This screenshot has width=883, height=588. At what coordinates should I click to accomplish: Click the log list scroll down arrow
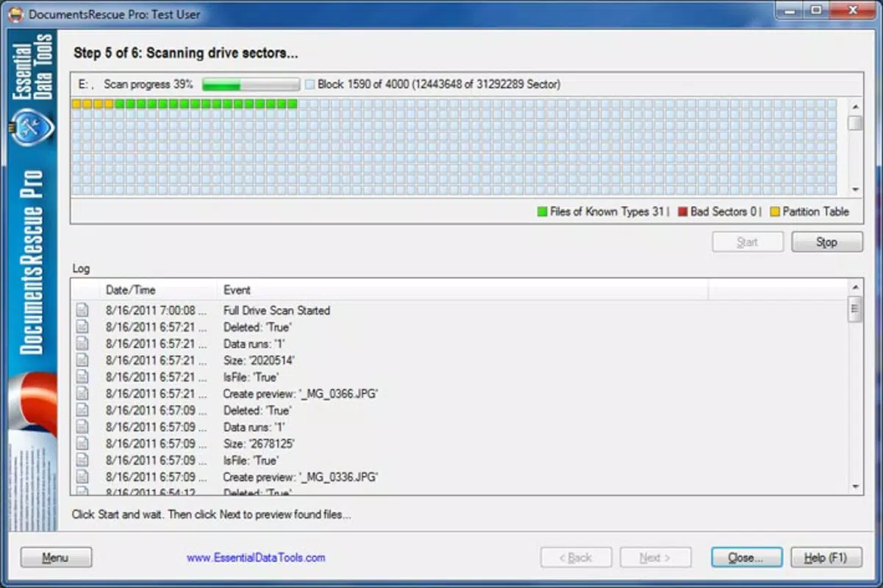coord(855,487)
